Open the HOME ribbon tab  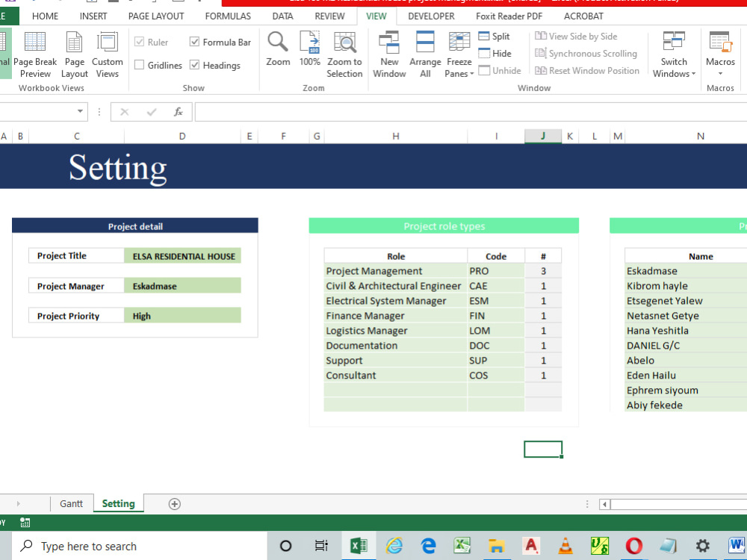(x=46, y=16)
